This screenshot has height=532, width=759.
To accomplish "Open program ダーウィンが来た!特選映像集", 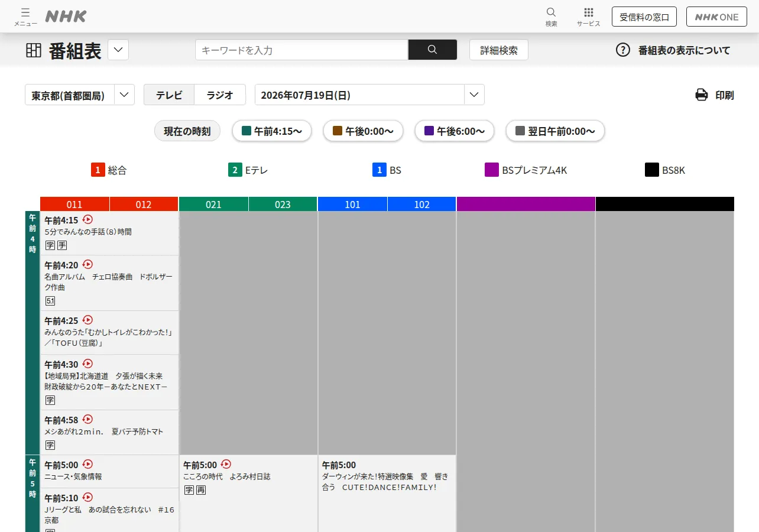I will 385,482.
